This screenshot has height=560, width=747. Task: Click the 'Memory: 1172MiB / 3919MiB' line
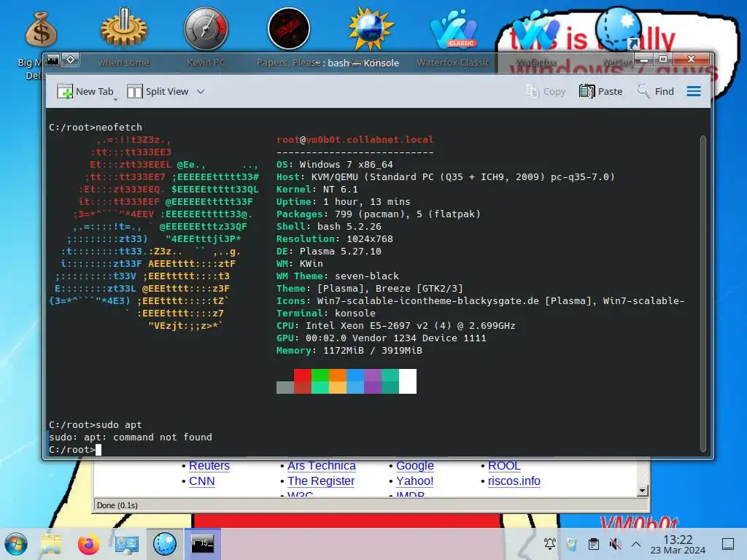pos(349,351)
